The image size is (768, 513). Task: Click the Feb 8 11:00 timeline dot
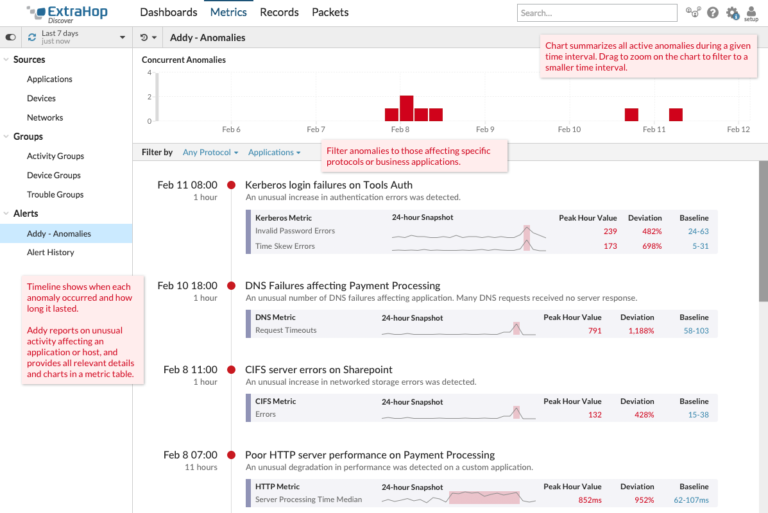[x=231, y=369]
